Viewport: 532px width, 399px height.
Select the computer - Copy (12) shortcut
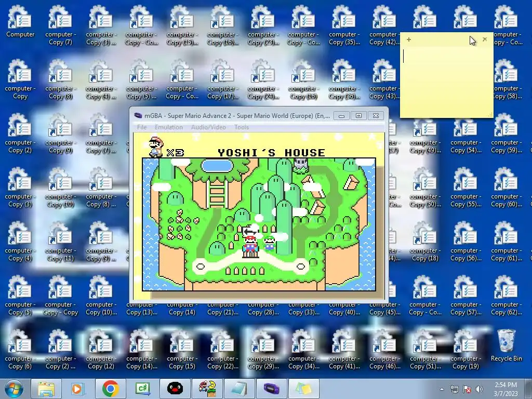[x=100, y=349]
